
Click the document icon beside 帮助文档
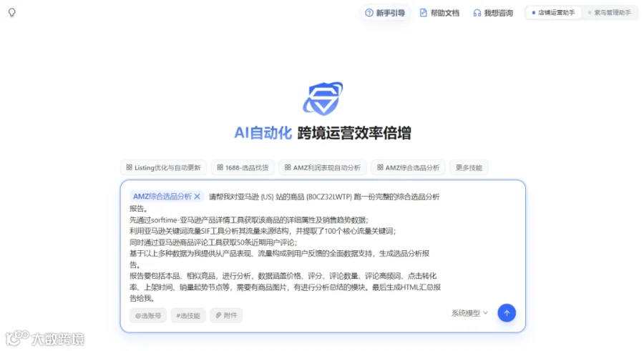(x=423, y=13)
